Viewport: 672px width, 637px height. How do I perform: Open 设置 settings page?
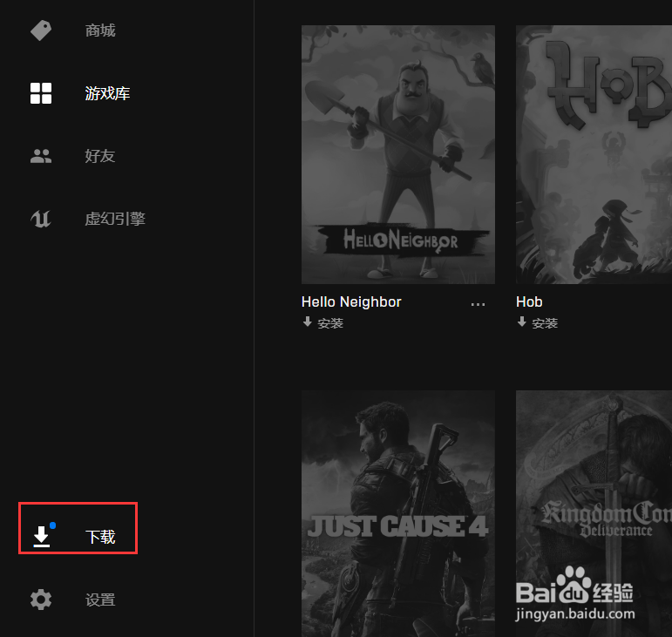pyautogui.click(x=100, y=600)
